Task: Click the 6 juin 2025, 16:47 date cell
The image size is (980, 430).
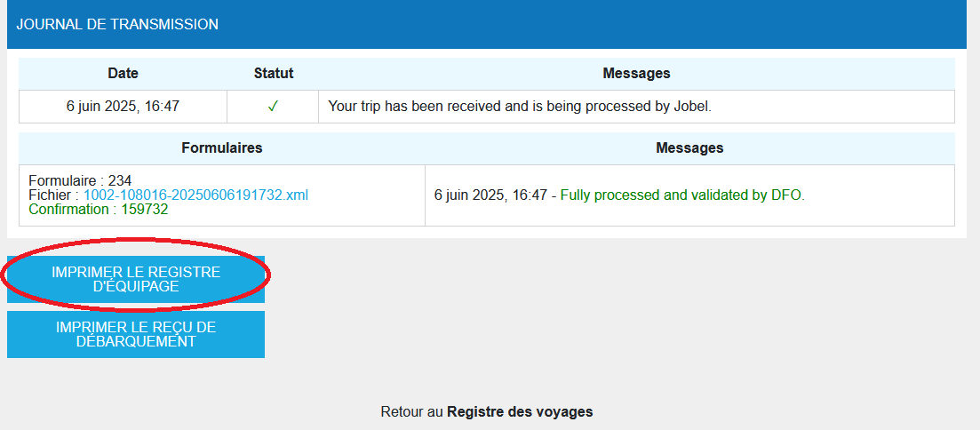Action: tap(123, 107)
